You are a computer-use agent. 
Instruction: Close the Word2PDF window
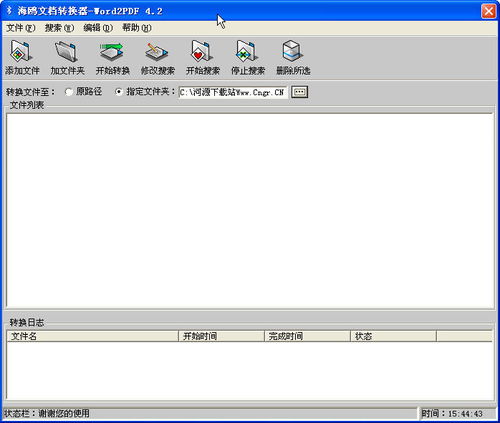point(489,11)
